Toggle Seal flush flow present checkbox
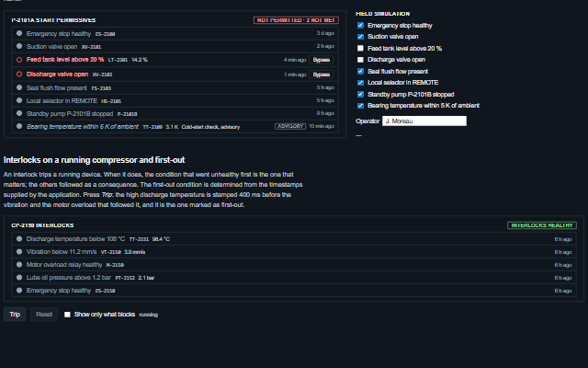588x368 pixels. [x=360, y=72]
